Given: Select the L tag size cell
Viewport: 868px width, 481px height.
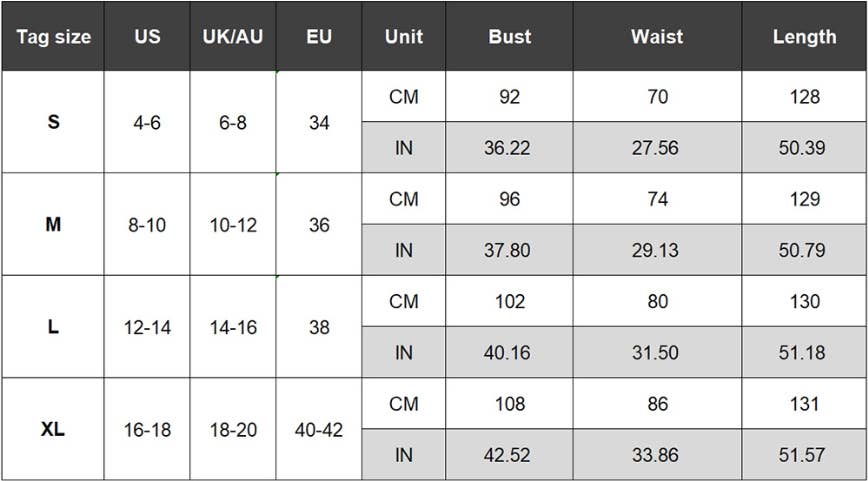Looking at the screenshot, I should [x=53, y=327].
